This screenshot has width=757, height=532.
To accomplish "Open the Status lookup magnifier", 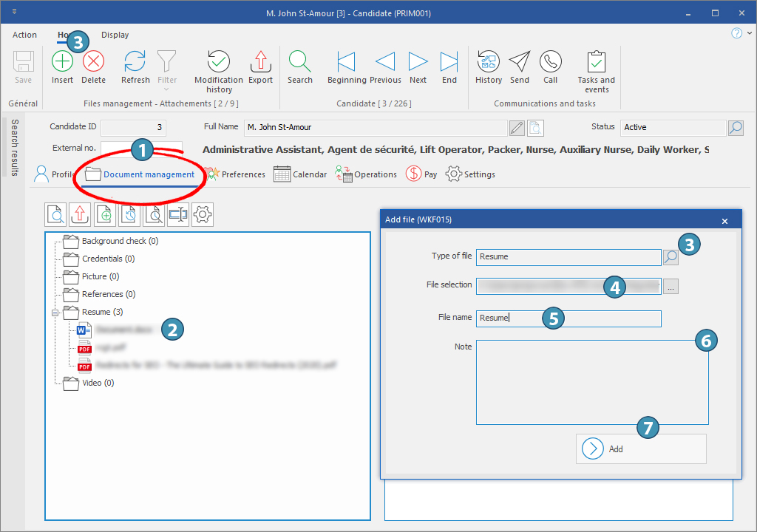I will (x=736, y=128).
